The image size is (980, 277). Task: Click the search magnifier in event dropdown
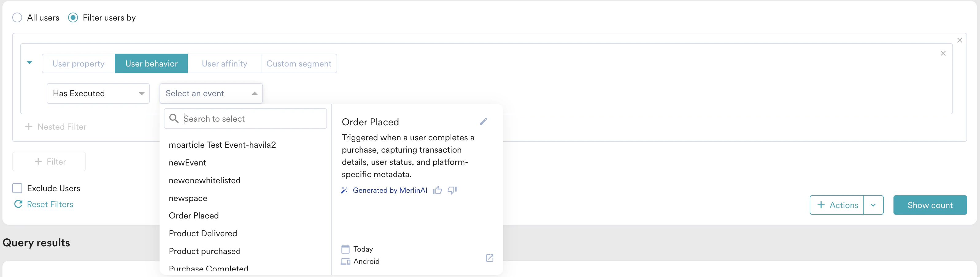click(174, 119)
